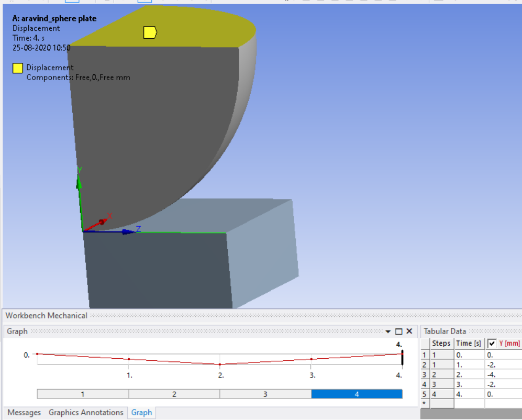Select the green Y axis arrow of the triad

(x=79, y=183)
